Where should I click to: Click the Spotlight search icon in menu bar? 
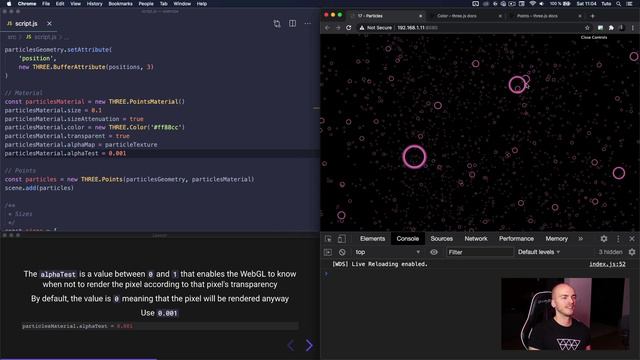click(618, 4)
